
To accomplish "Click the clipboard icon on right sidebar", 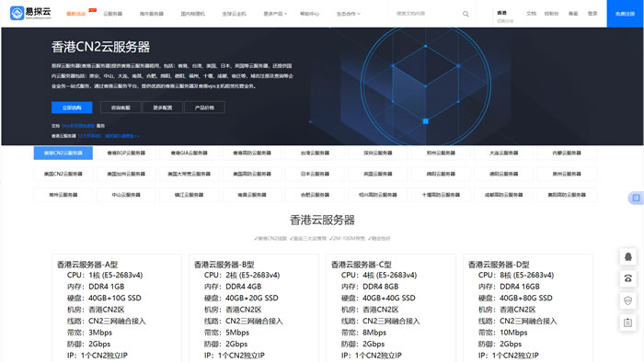I will [628, 322].
